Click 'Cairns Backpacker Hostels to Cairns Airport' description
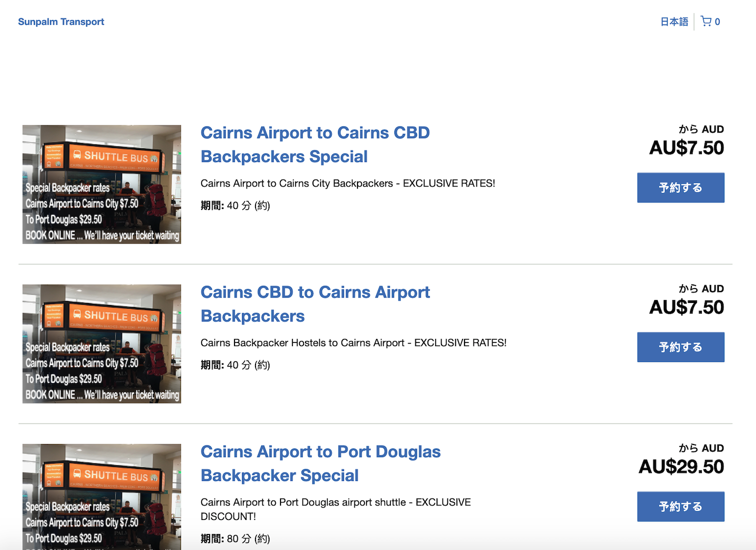The height and width of the screenshot is (550, 756). [x=353, y=343]
